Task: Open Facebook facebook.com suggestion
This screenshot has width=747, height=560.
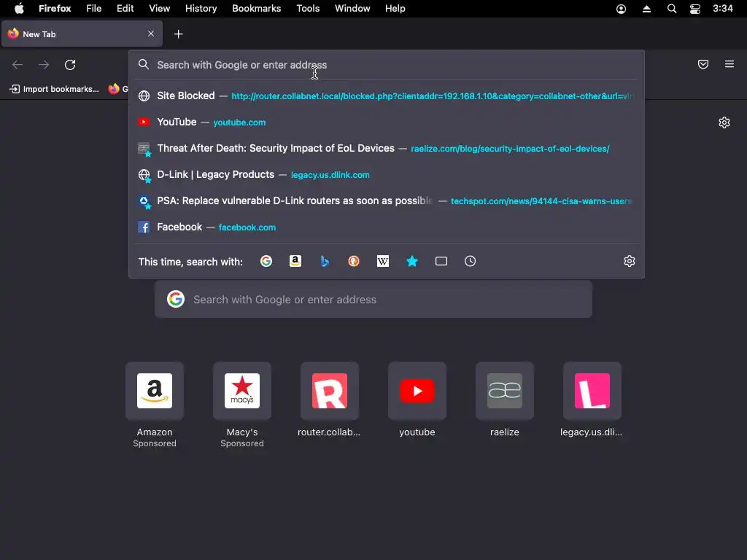Action: (387, 227)
